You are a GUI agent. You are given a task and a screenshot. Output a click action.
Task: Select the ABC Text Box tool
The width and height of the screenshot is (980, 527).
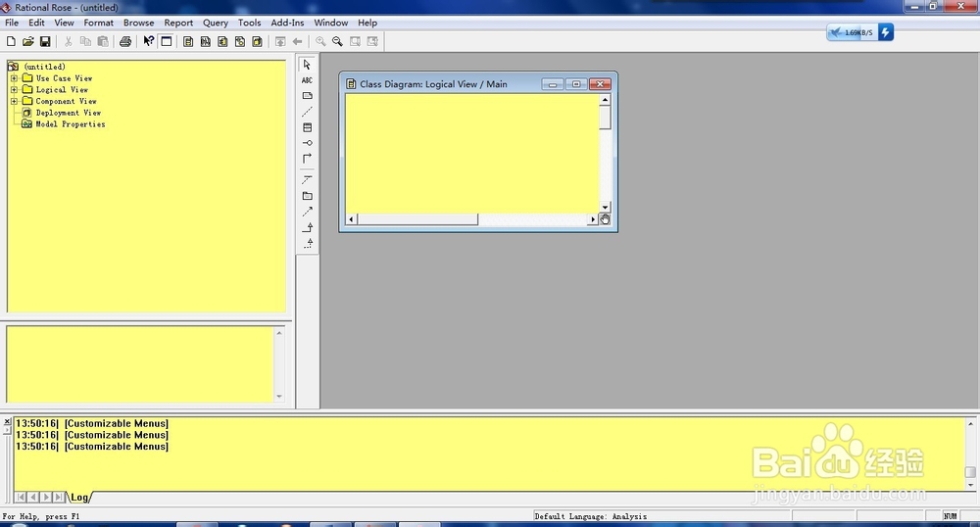coord(307,80)
